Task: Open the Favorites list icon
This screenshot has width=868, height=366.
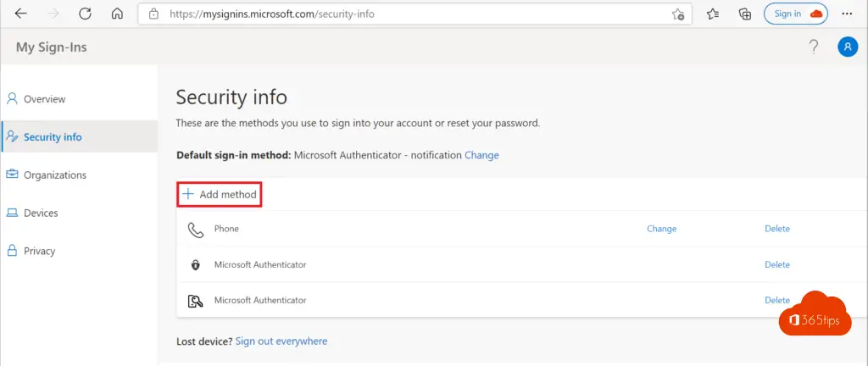Action: point(713,14)
